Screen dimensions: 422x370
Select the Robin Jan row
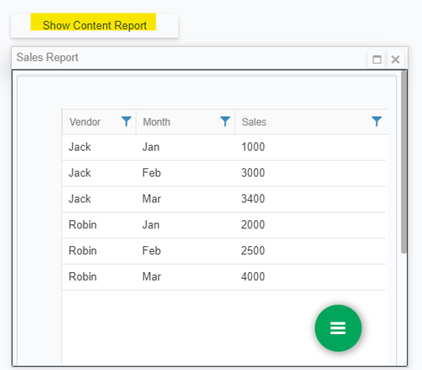pyautogui.click(x=224, y=225)
